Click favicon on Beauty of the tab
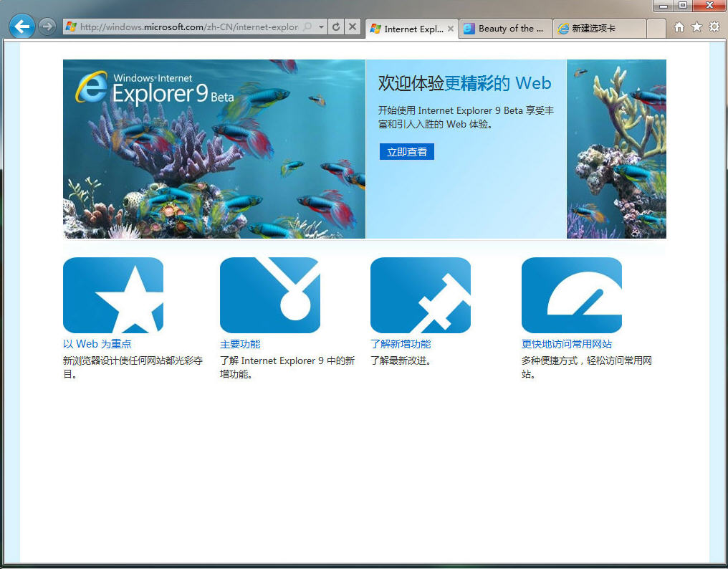Viewport: 728px width, 569px height. (469, 29)
